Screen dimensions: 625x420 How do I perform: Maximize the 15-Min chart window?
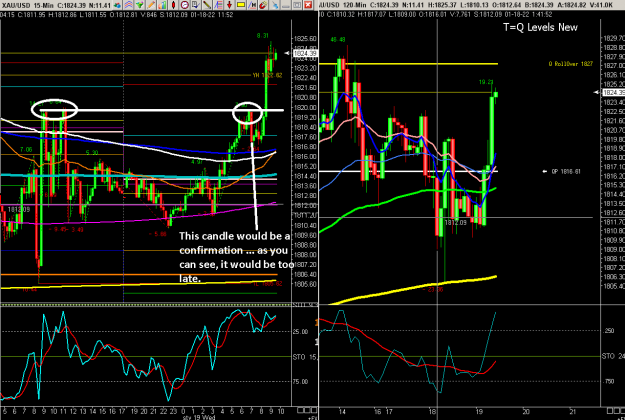(x=297, y=5)
